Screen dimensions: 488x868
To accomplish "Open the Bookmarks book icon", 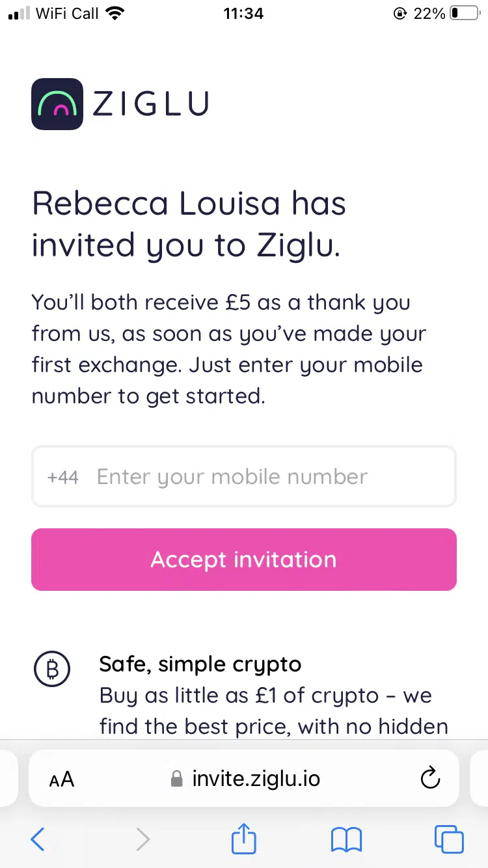I will pos(346,839).
